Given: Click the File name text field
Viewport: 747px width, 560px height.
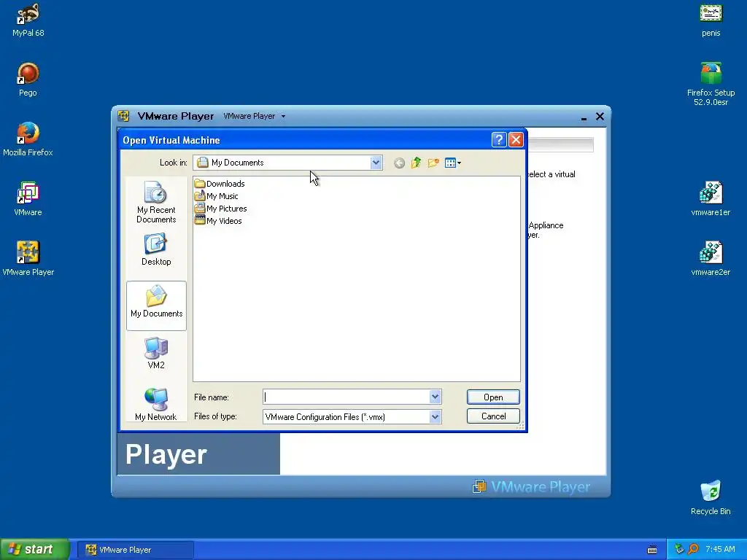Looking at the screenshot, I should [x=347, y=397].
